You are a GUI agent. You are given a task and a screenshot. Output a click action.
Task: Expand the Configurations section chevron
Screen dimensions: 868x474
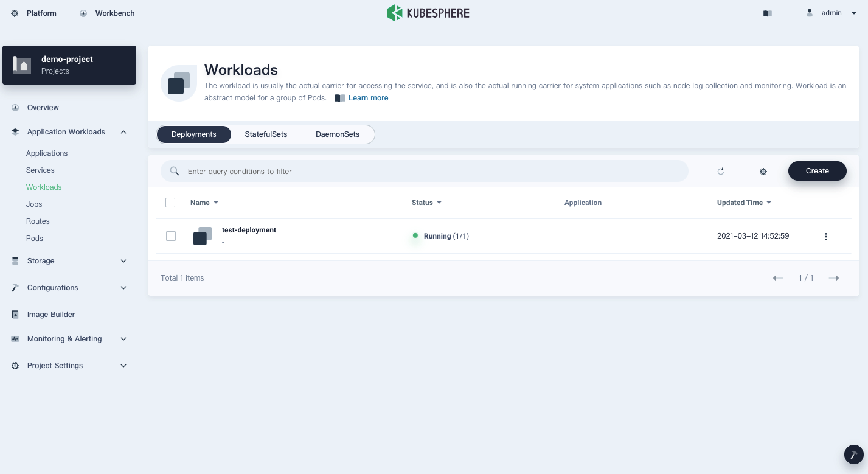coord(123,288)
